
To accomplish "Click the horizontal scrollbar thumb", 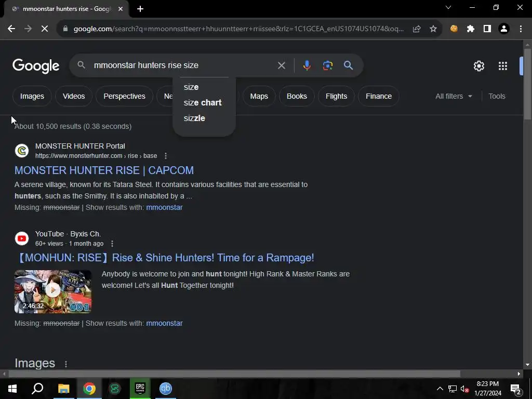I will [234, 374].
